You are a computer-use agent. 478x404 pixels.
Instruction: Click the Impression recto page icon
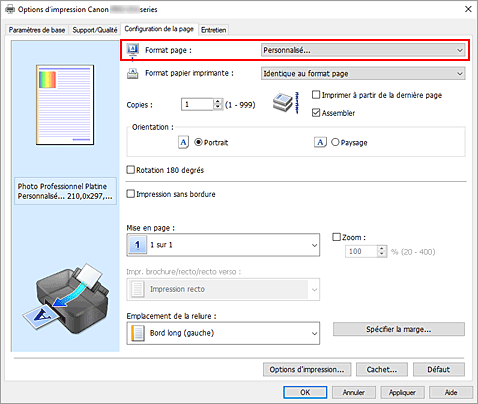click(137, 289)
